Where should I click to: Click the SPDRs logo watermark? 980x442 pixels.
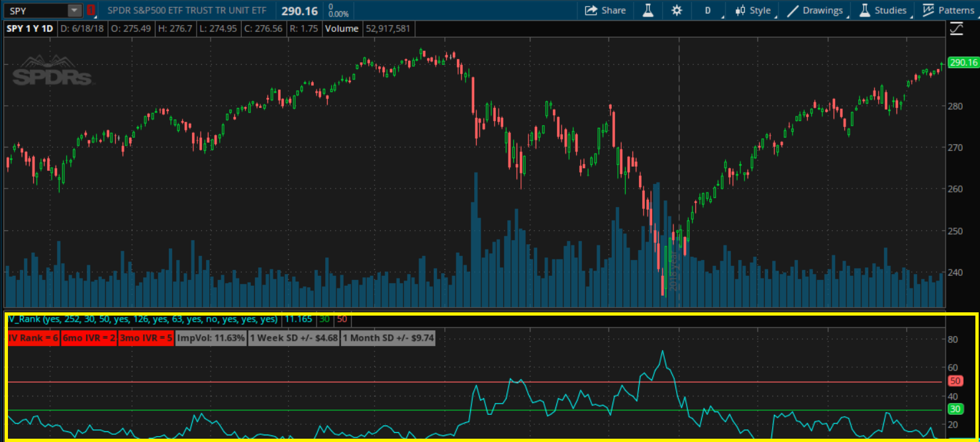(54, 71)
